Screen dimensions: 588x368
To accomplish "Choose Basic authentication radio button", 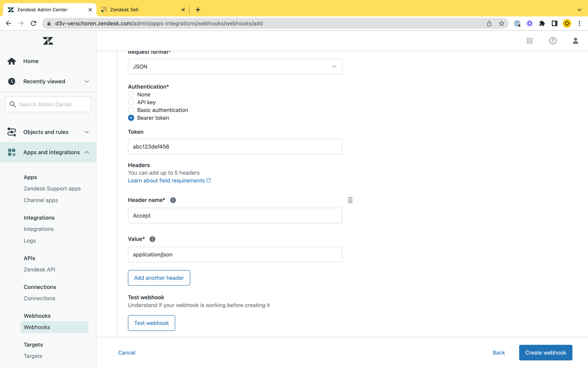I will tap(131, 110).
